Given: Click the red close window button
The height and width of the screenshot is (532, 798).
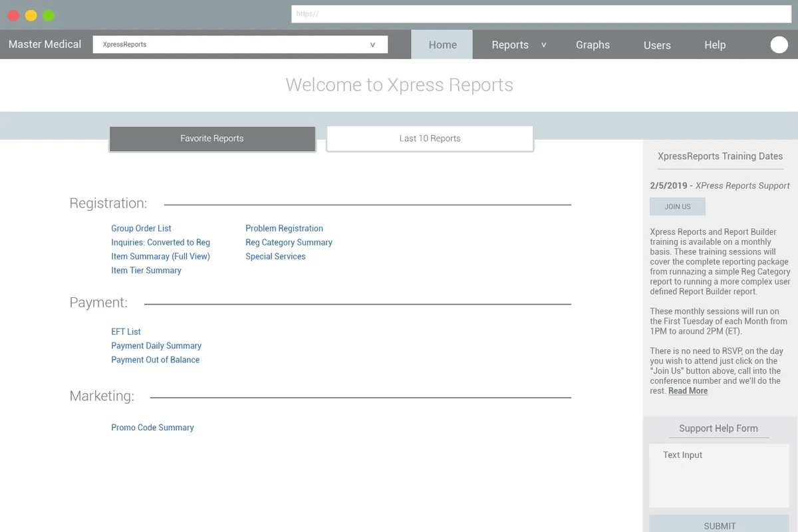Looking at the screenshot, I should (13, 15).
